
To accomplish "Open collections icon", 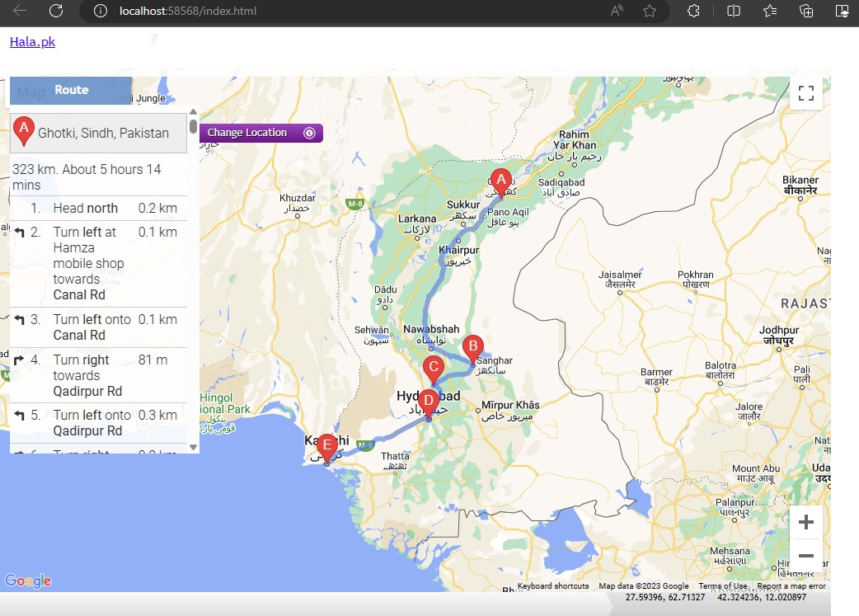I will click(x=806, y=11).
